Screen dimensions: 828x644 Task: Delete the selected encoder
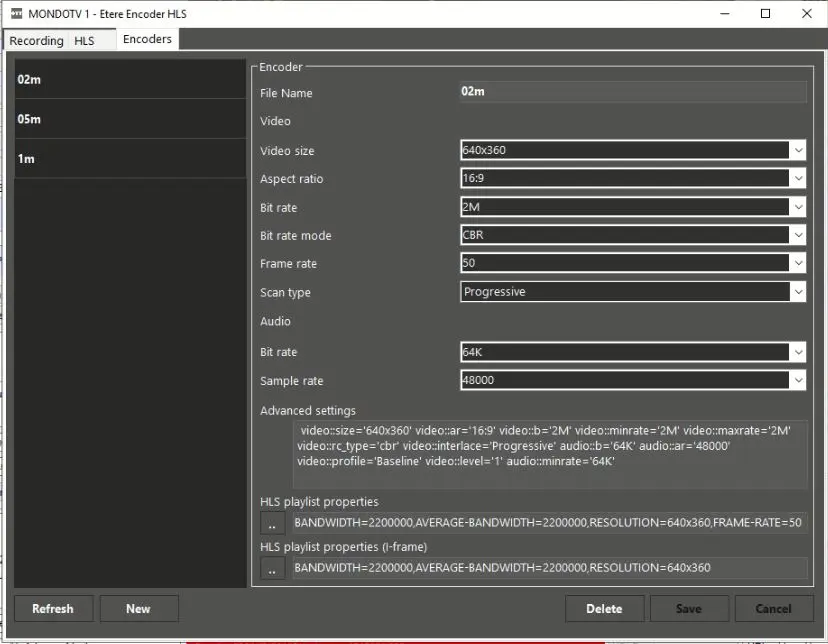603,608
